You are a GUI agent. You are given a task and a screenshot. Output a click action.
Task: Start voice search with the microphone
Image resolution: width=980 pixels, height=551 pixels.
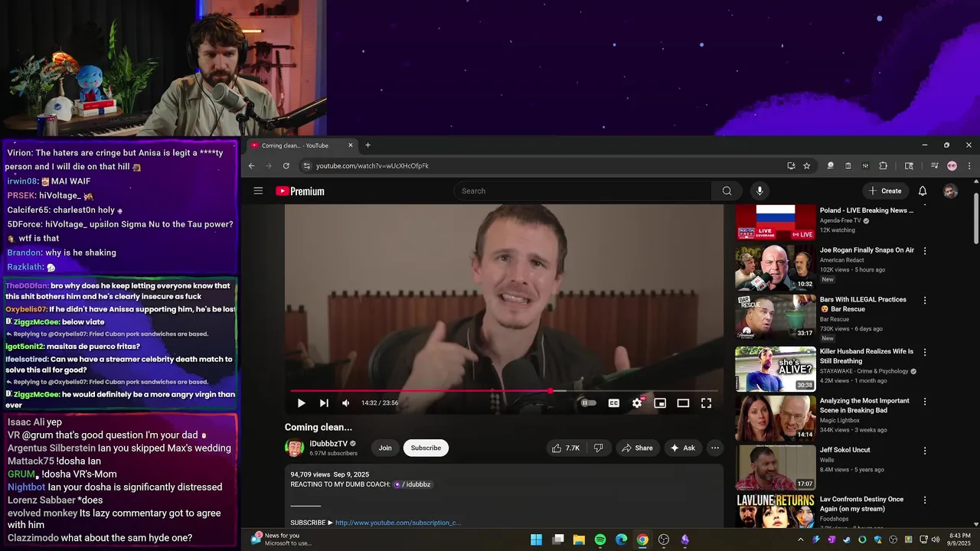click(x=759, y=191)
